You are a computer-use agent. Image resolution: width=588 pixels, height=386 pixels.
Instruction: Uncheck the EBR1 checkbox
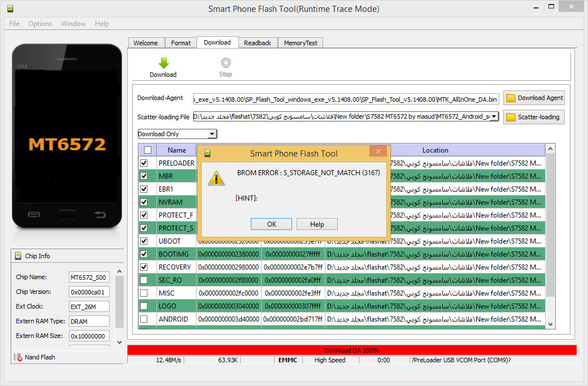[x=143, y=189]
